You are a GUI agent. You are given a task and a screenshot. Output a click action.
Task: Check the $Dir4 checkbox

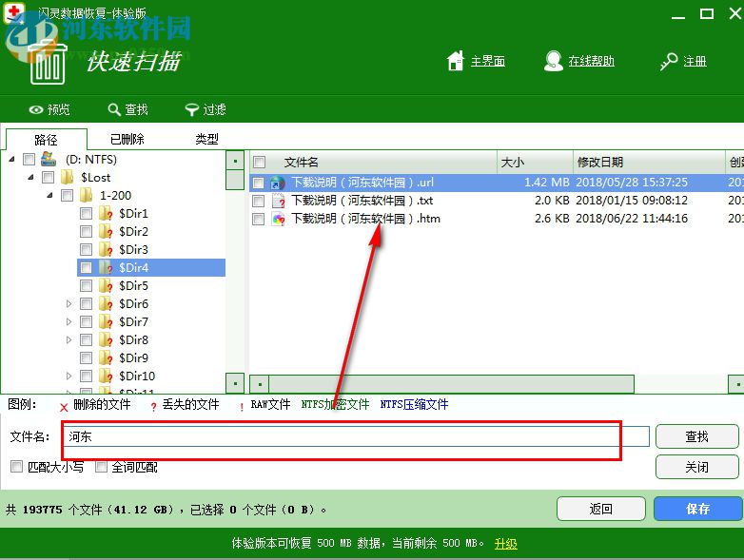pyautogui.click(x=86, y=268)
